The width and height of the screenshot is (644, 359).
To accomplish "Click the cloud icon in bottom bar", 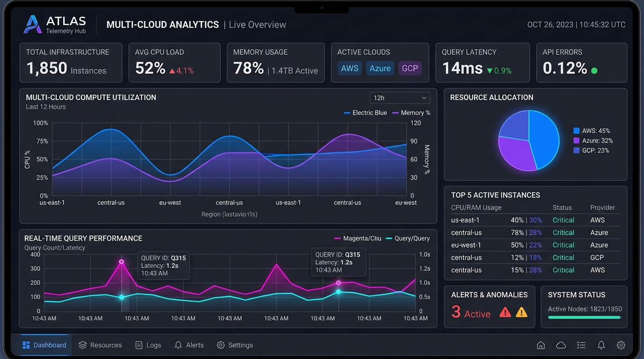I will tap(561, 345).
